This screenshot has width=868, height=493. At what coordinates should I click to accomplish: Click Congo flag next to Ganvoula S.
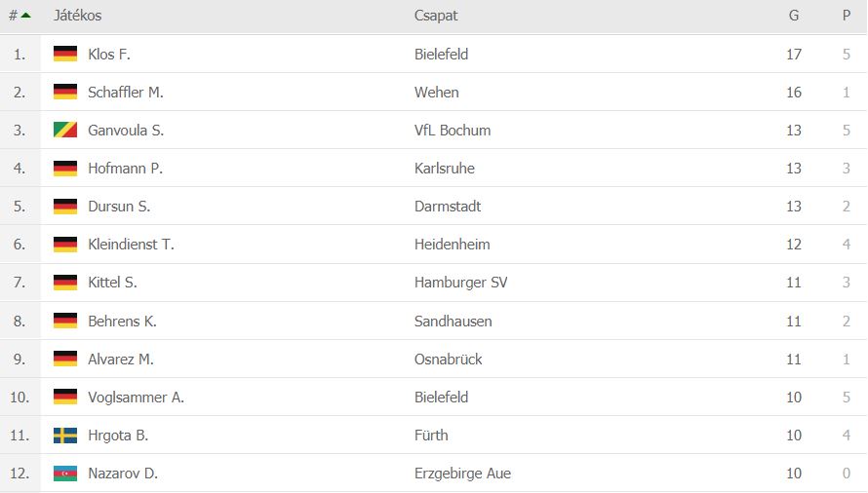[65, 130]
